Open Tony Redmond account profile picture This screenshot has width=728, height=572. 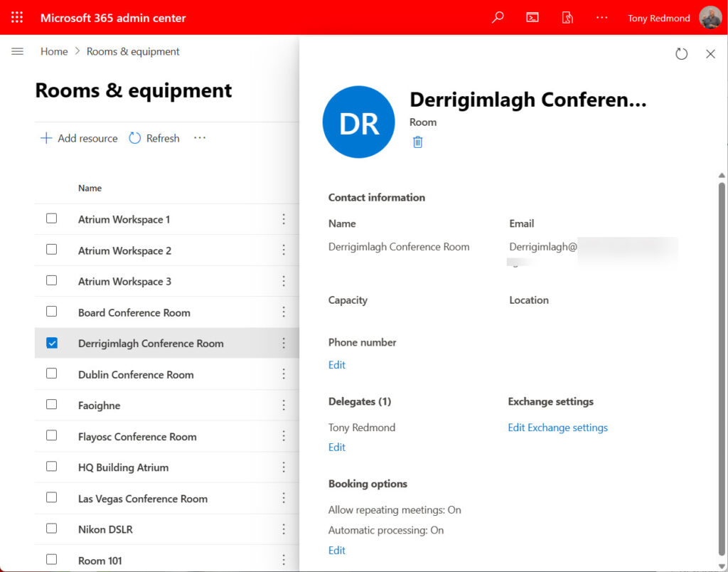coord(710,18)
